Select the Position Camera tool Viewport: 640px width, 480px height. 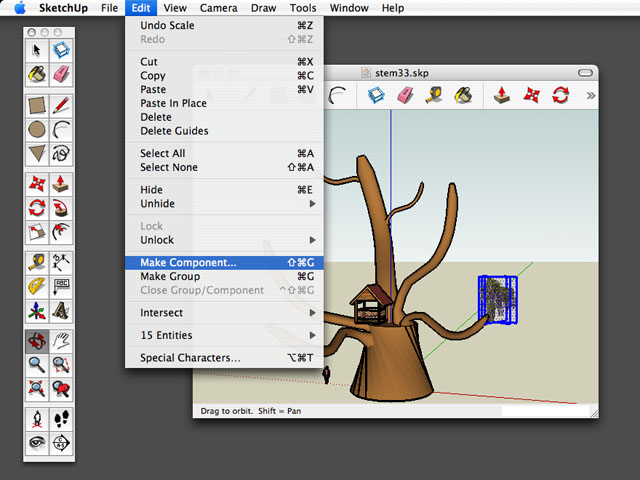coord(37,419)
